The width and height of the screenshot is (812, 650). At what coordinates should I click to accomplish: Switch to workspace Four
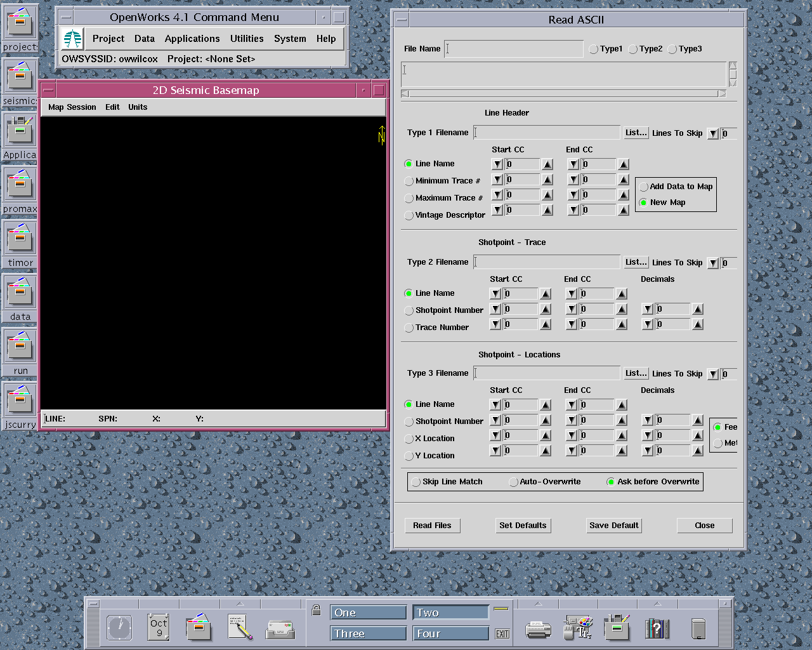tap(451, 633)
